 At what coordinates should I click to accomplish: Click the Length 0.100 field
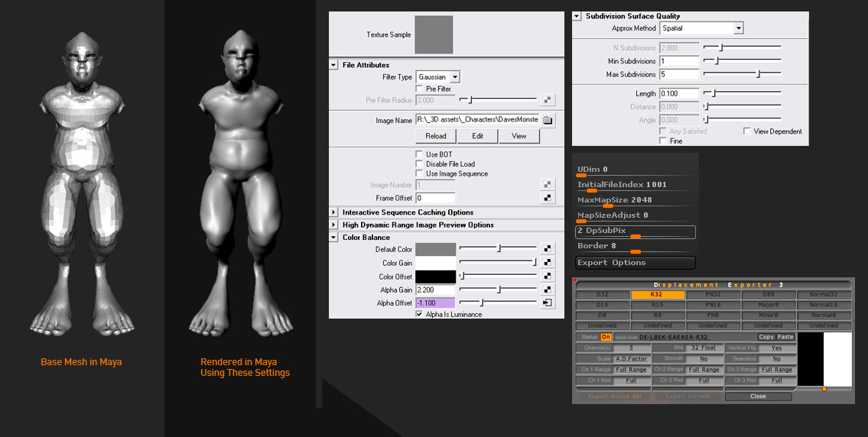(x=679, y=93)
